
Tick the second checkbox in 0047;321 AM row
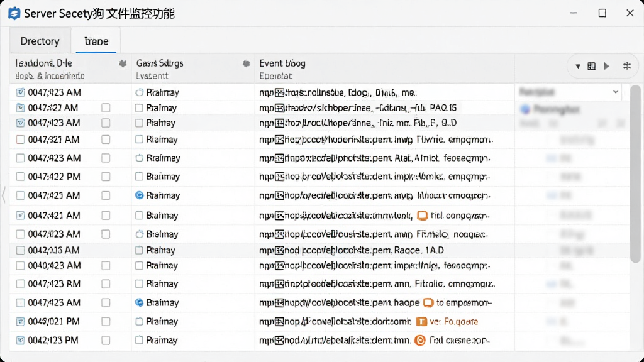click(106, 140)
